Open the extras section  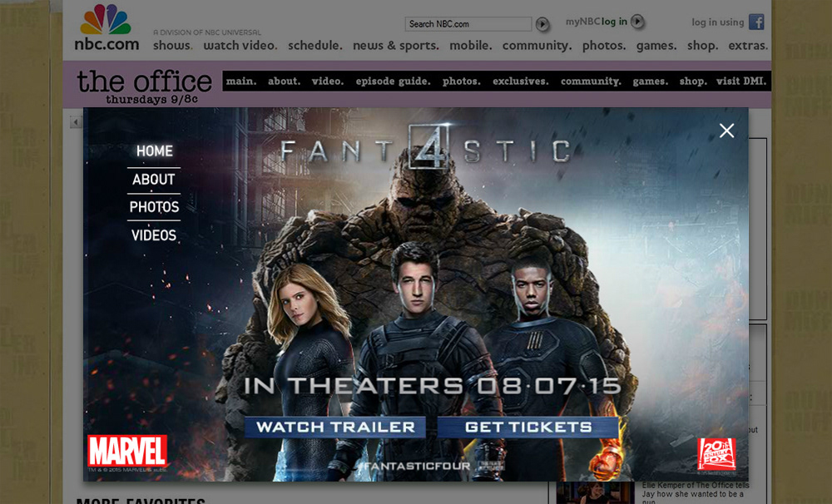tap(748, 46)
